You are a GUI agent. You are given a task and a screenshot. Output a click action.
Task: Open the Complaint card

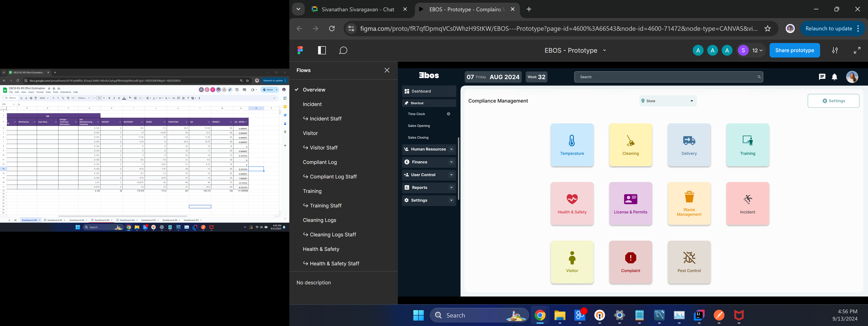[631, 262]
